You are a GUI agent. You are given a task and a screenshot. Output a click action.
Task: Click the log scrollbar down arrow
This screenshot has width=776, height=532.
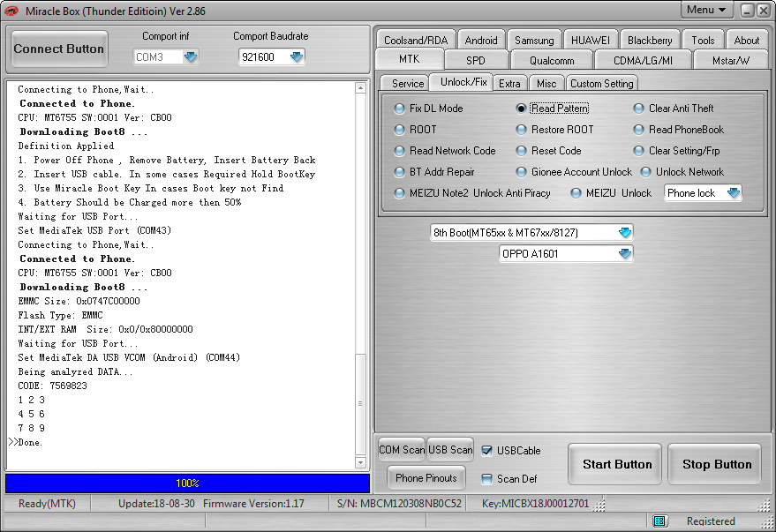360,463
